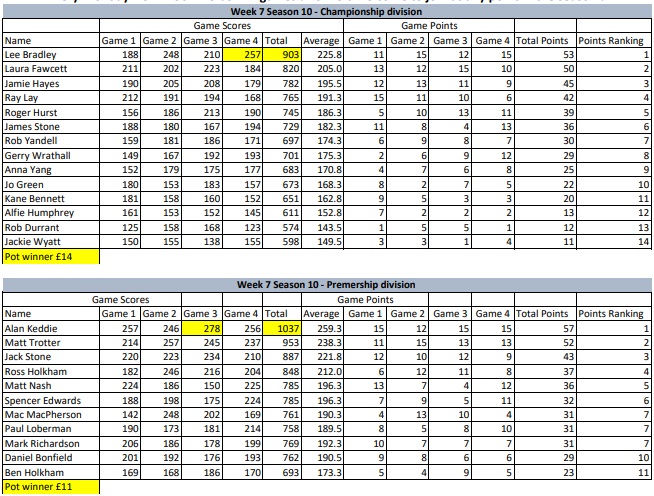Click Lee Bradley's highlighted Game 4 score 257
654x496 pixels.
pos(243,55)
